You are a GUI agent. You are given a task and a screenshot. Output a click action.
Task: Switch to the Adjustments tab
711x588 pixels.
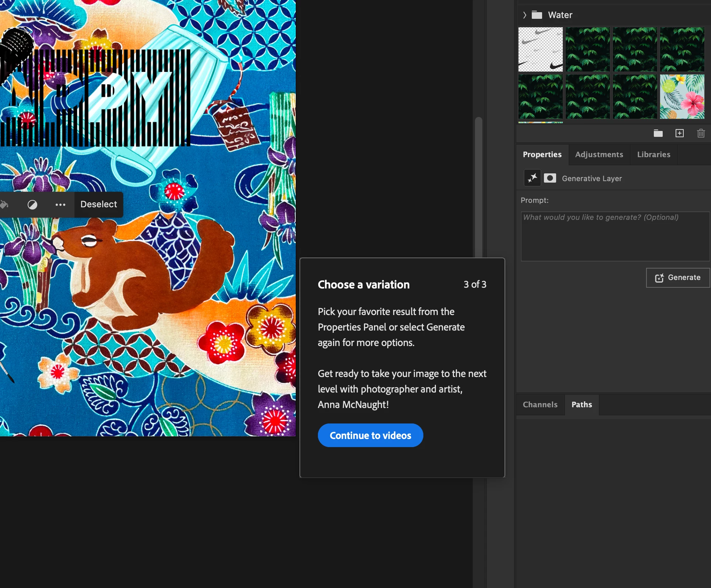tap(599, 155)
